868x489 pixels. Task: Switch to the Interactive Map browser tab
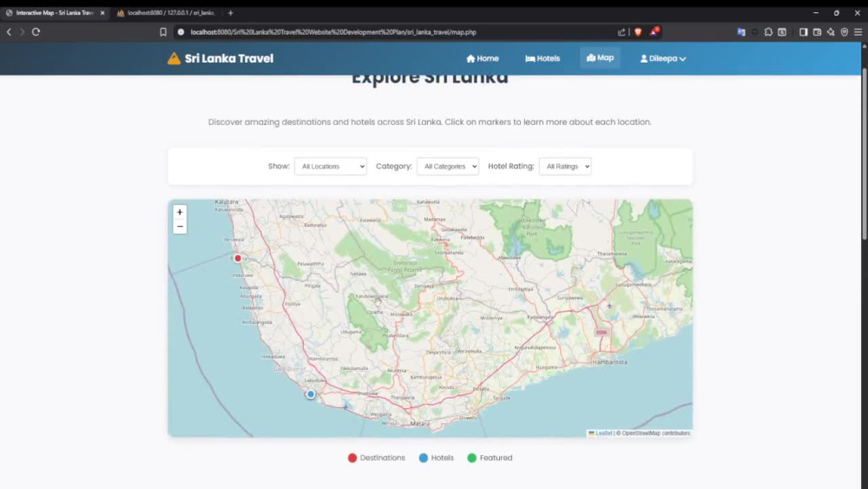click(54, 13)
